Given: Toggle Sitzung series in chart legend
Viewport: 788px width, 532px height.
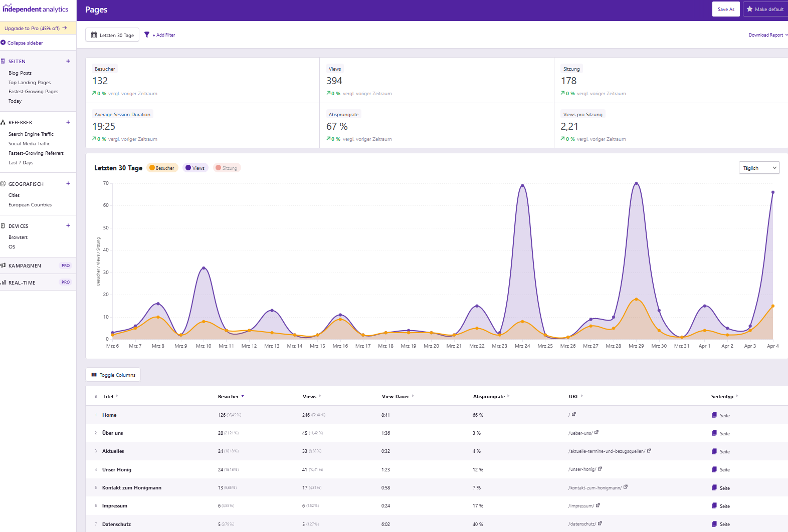Looking at the screenshot, I should click(227, 168).
